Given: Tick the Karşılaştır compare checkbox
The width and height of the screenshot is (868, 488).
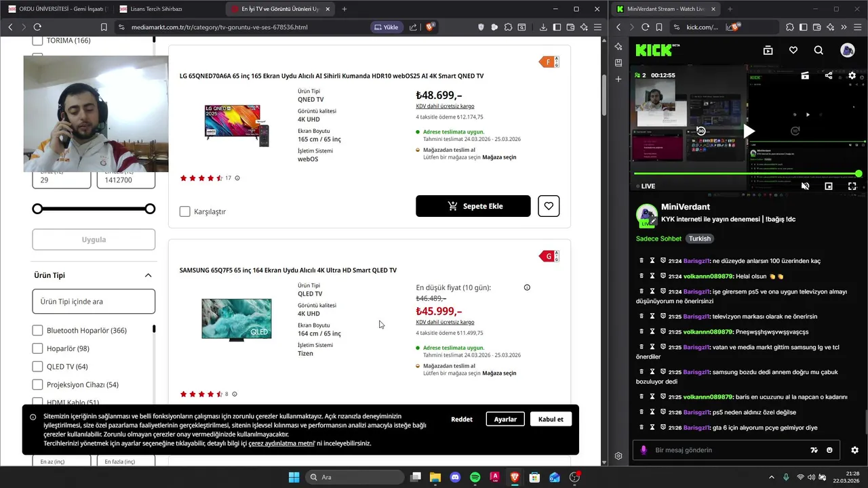Looking at the screenshot, I should pyautogui.click(x=184, y=211).
